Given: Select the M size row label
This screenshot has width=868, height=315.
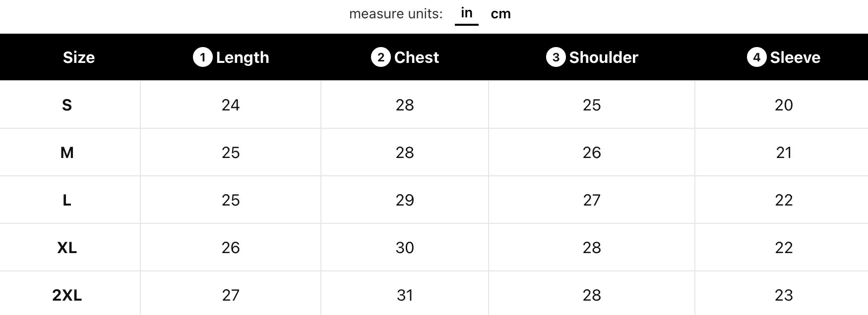Looking at the screenshot, I should 67,153.
